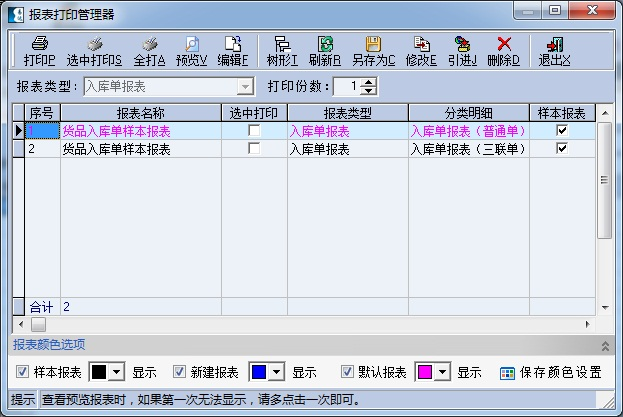The image size is (623, 417).
Task: Click the 选中打印S toolbar icon
Action: [x=94, y=50]
